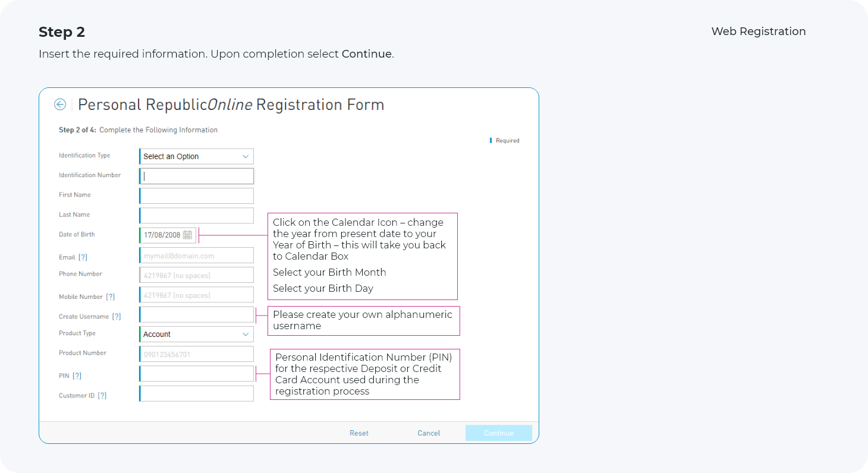Click the Phone Number input field
Viewport: 868px width, 473px height.
[197, 275]
